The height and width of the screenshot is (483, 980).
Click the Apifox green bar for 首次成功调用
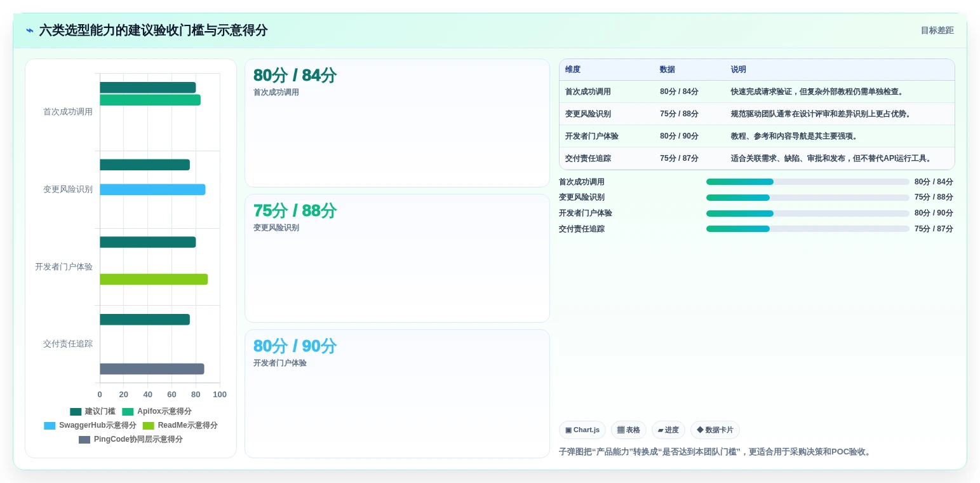(150, 100)
